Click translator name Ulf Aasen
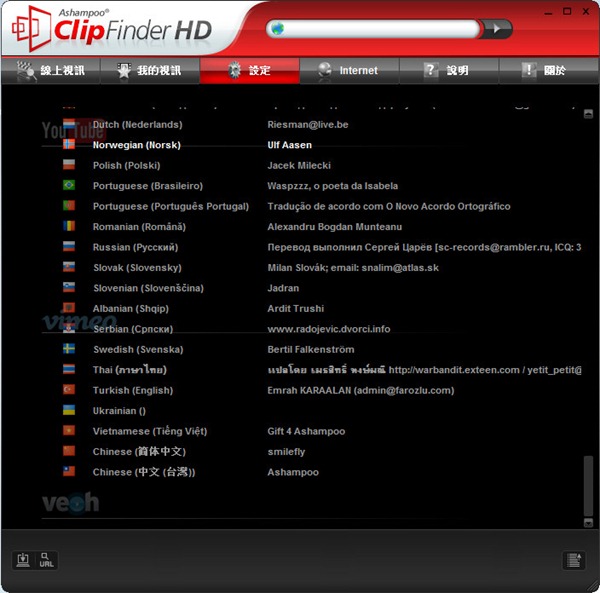 [x=289, y=145]
